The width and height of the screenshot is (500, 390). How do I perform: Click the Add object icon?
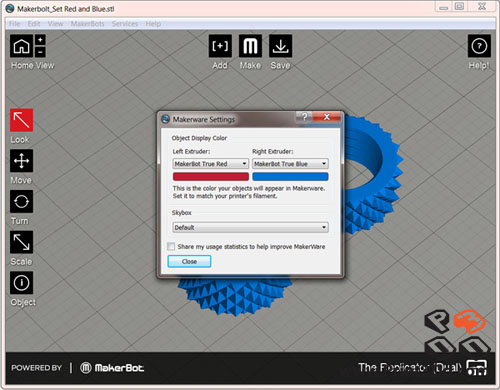tap(220, 46)
